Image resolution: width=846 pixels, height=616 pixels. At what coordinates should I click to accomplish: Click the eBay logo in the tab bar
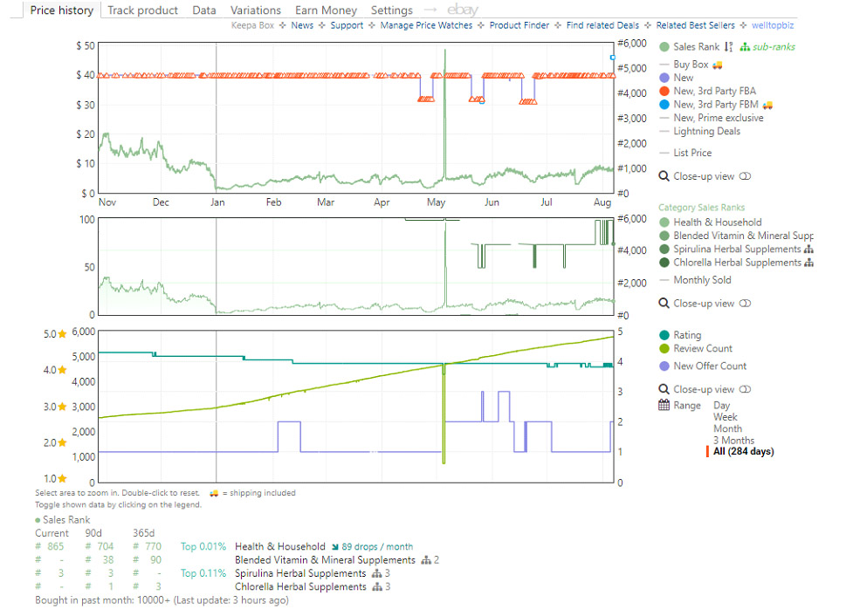(x=462, y=10)
